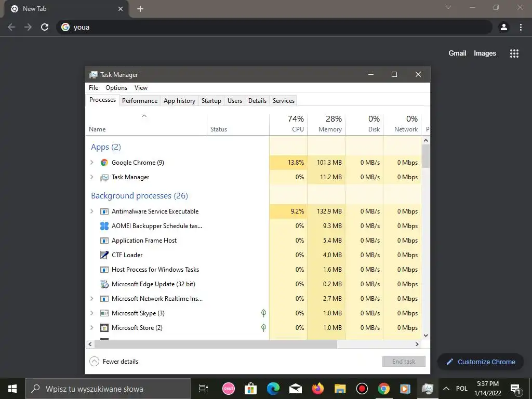
Task: Click the Microsoft Store suspended leaf icon
Action: 263,328
